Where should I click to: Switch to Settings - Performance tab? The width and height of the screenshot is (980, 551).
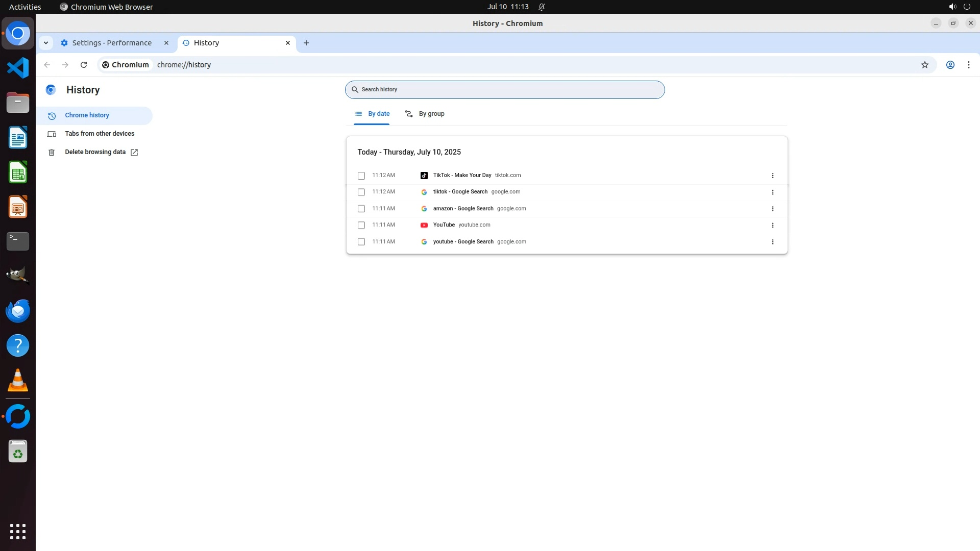tap(112, 43)
